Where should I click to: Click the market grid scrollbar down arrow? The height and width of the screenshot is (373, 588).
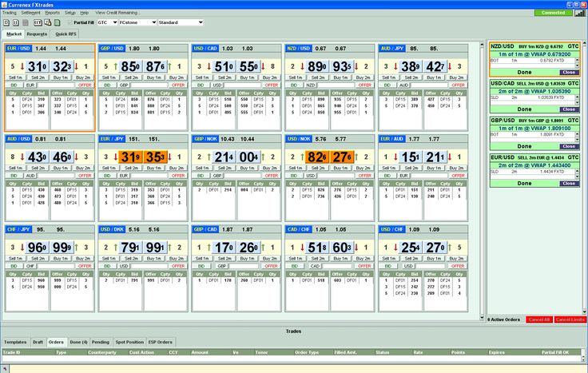point(482,318)
